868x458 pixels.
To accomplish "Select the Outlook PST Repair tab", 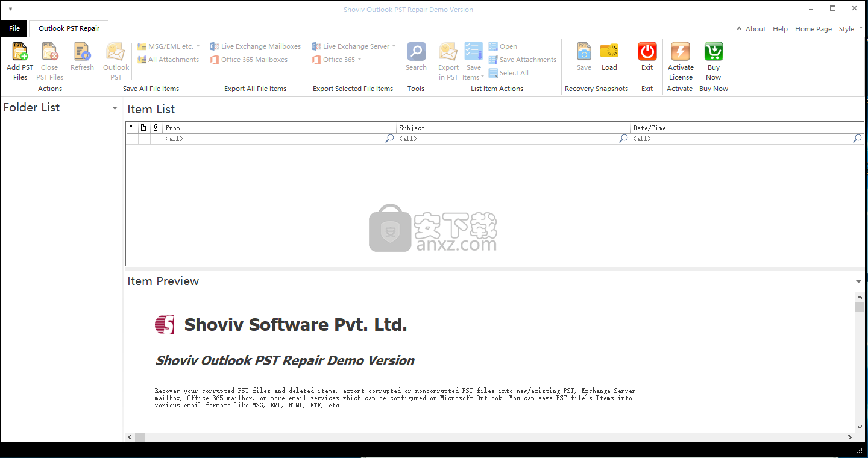I will (69, 28).
